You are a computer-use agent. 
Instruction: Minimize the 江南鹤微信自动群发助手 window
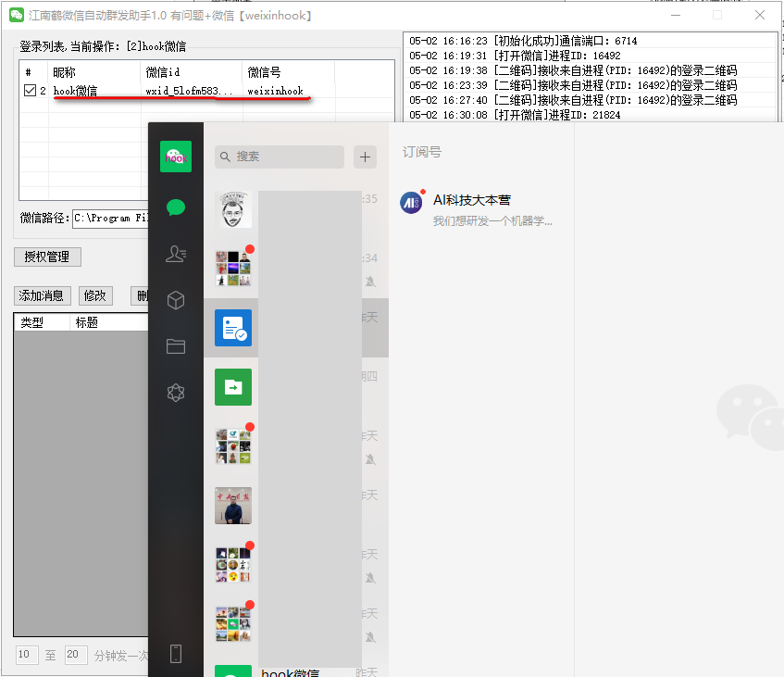[676, 15]
